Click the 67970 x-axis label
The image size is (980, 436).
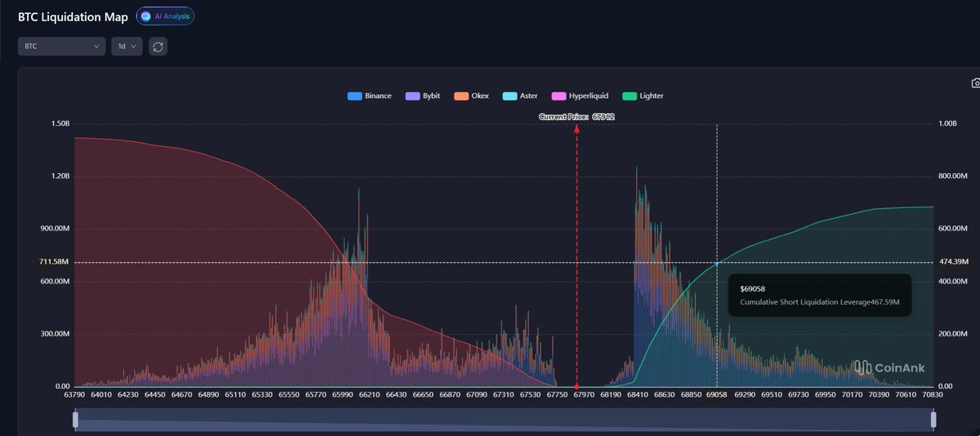pyautogui.click(x=583, y=395)
